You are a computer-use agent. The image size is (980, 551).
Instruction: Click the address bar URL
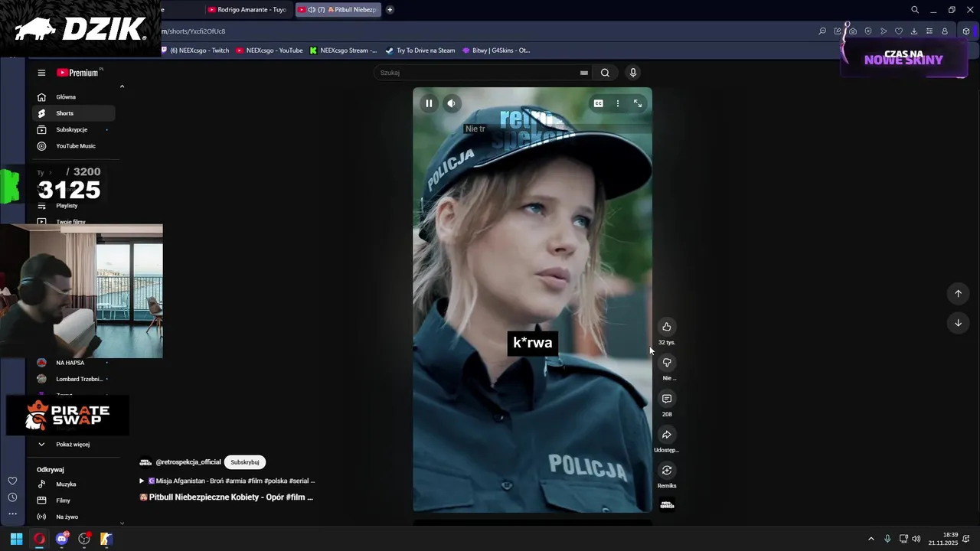[x=193, y=31]
